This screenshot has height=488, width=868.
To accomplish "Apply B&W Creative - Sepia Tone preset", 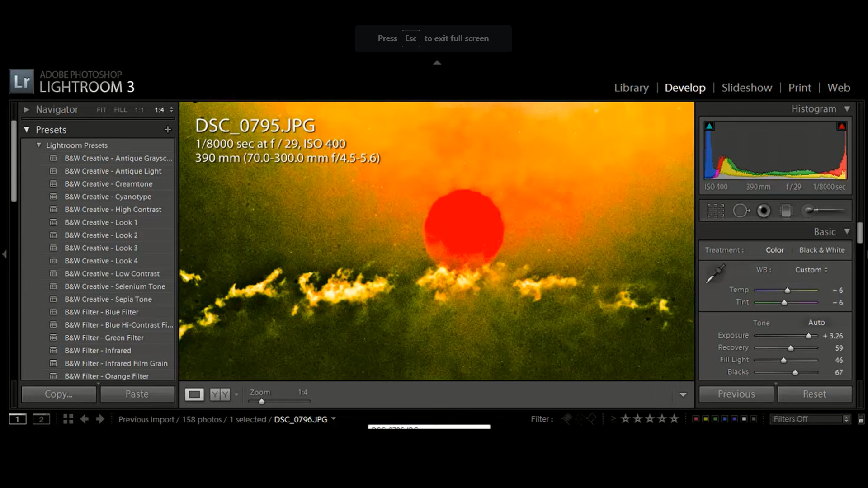I will (x=108, y=299).
